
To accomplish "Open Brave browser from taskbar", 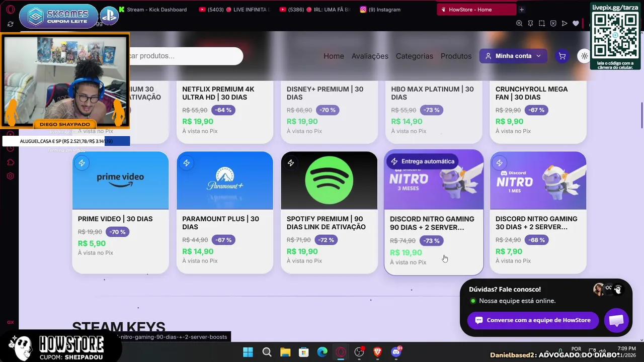I will (x=378, y=352).
